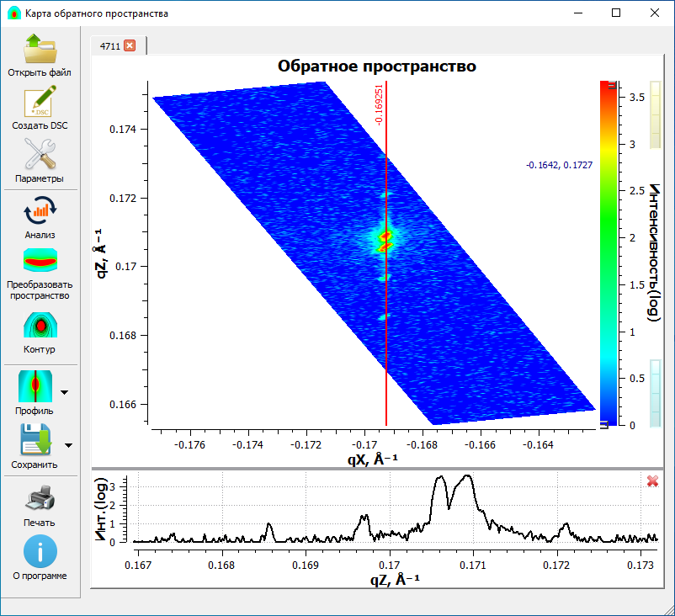The height and width of the screenshot is (616, 675).
Task: Close the 4711 tab
Action: coord(130,45)
